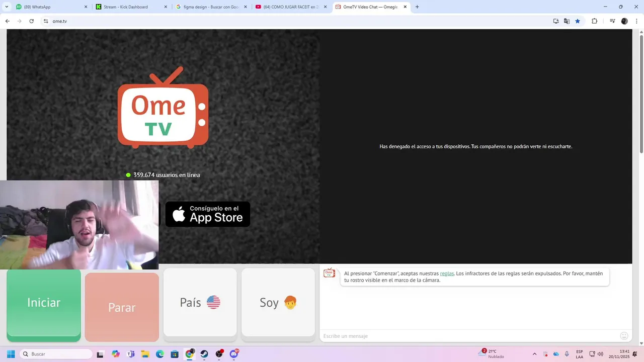Open a new browser tab
644x362 pixels.
(x=417, y=7)
